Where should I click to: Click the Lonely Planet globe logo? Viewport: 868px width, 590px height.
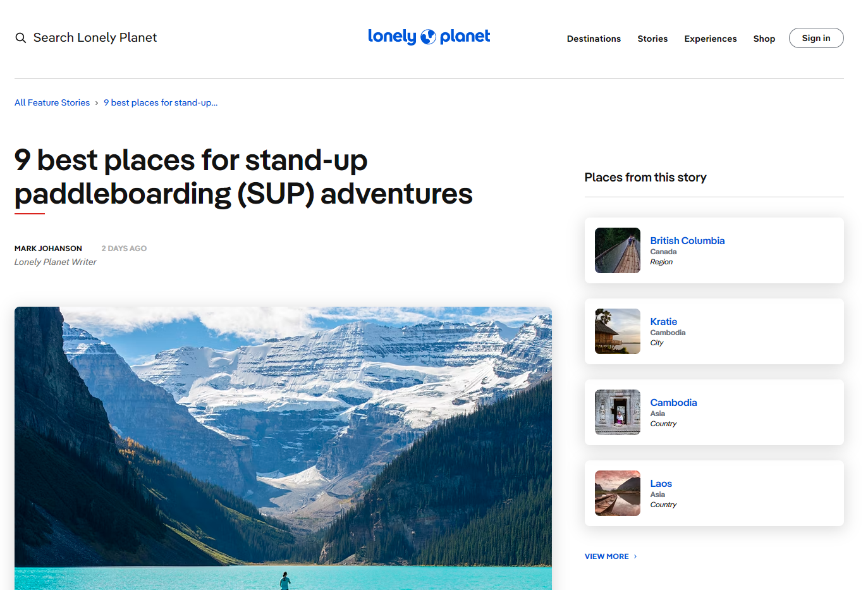pos(429,37)
